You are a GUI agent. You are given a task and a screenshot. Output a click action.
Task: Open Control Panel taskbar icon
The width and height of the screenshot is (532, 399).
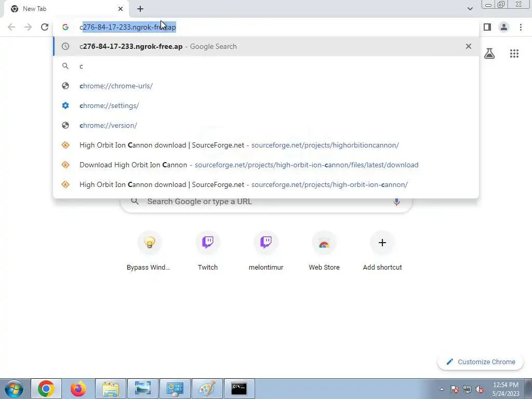pos(175,389)
